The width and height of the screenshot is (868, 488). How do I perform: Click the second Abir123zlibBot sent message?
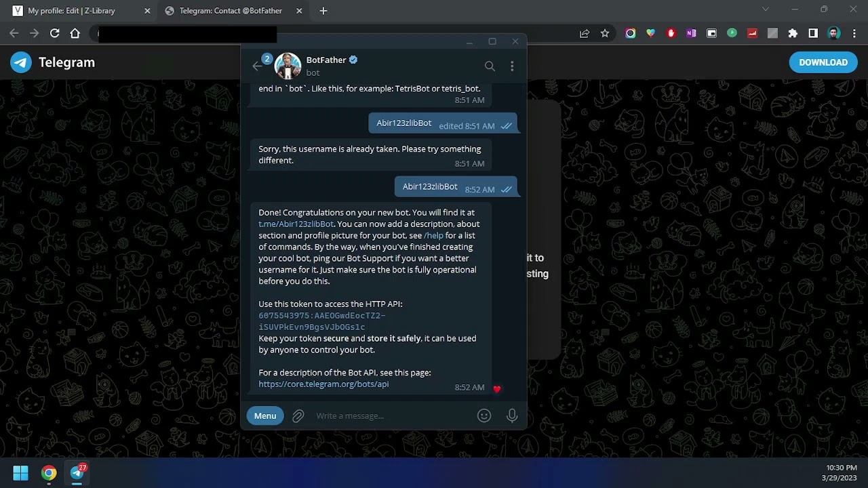pos(456,188)
